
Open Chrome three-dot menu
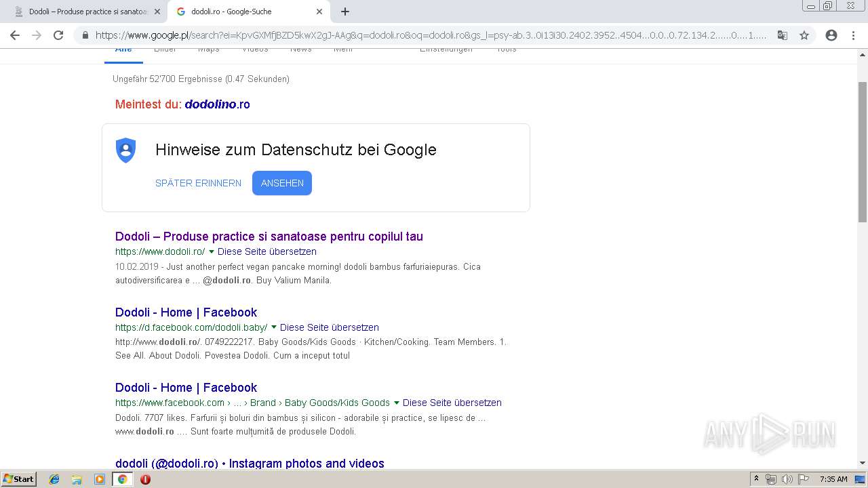[853, 35]
